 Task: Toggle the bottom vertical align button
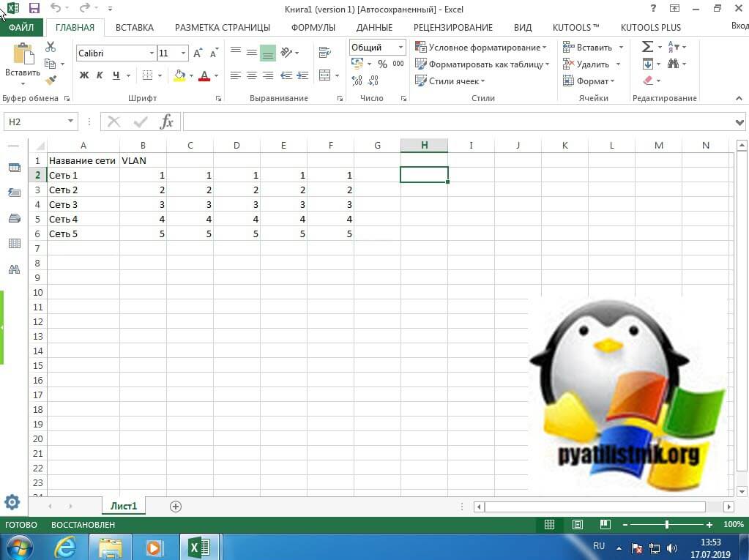[268, 53]
